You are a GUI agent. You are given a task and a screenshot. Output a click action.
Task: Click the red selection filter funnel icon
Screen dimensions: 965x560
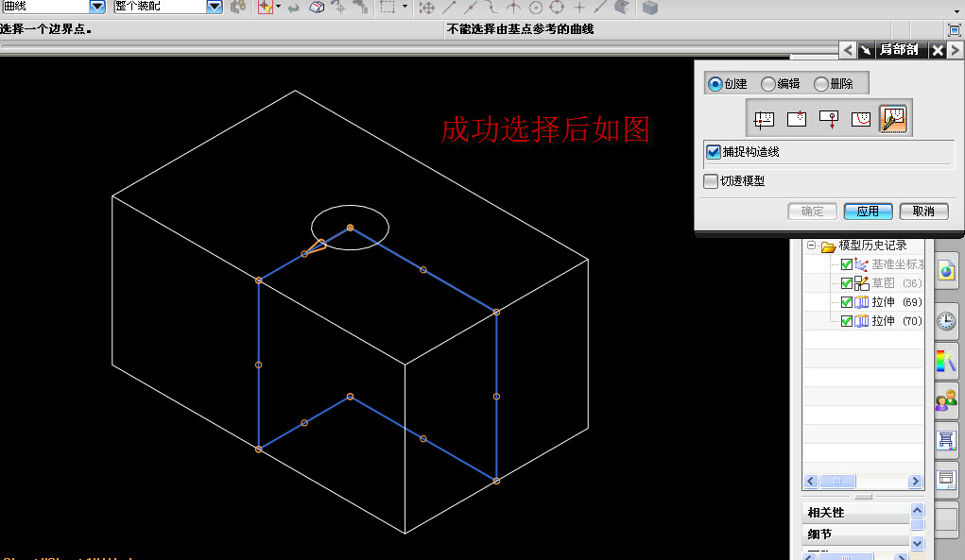coord(265,8)
